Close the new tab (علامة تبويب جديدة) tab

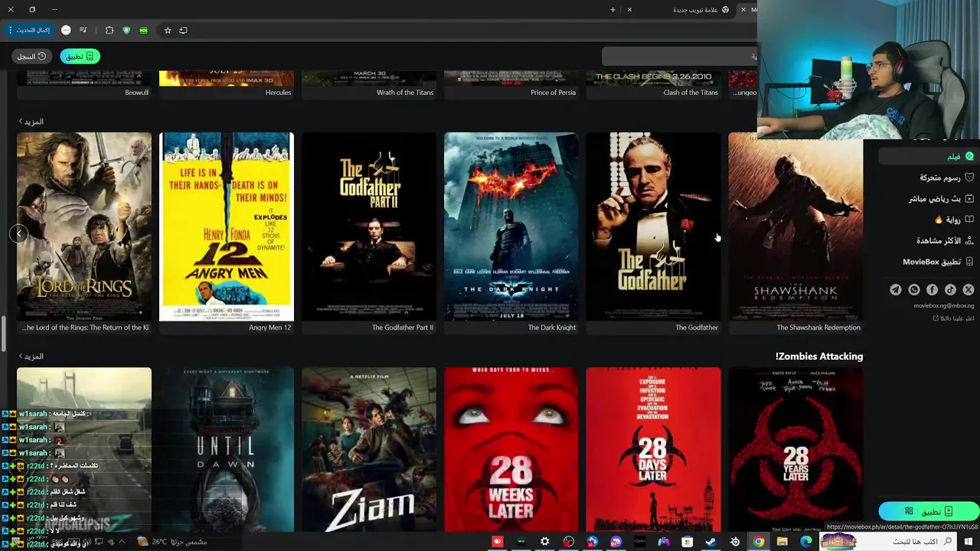(x=629, y=10)
